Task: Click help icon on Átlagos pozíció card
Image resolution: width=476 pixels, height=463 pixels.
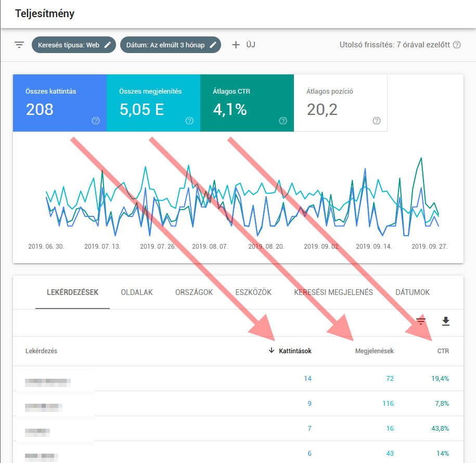Action: (377, 121)
